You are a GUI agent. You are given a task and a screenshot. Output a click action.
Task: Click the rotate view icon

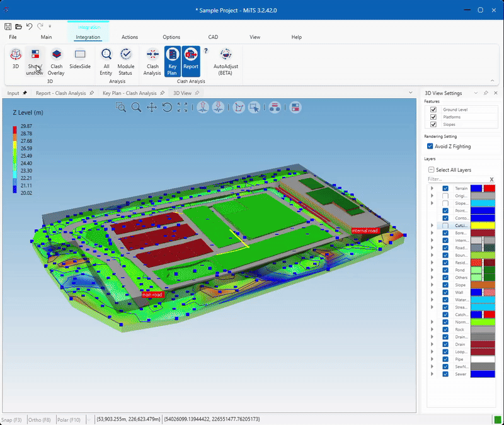pos(167,107)
